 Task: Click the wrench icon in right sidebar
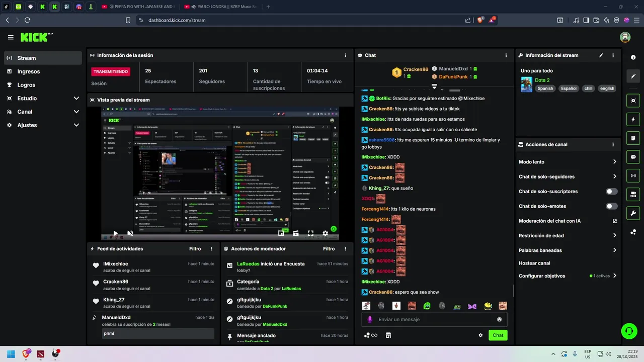coord(633,213)
